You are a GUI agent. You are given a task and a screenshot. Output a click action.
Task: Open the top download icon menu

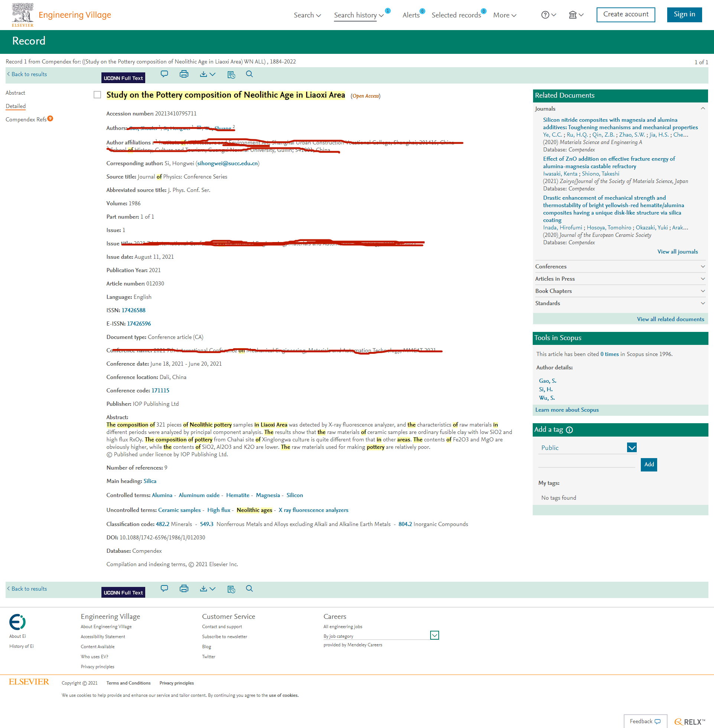tap(207, 74)
